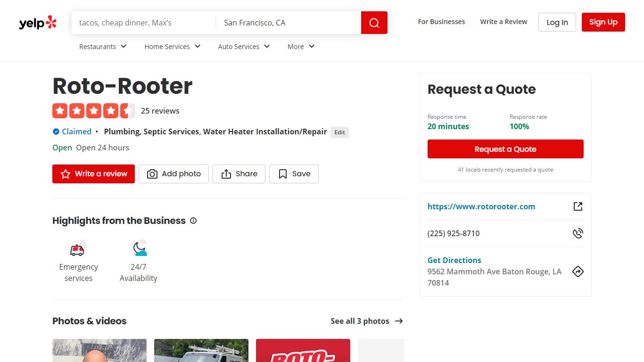Click the red Write a review button
Screen dimensions: 644x362
coord(93,174)
